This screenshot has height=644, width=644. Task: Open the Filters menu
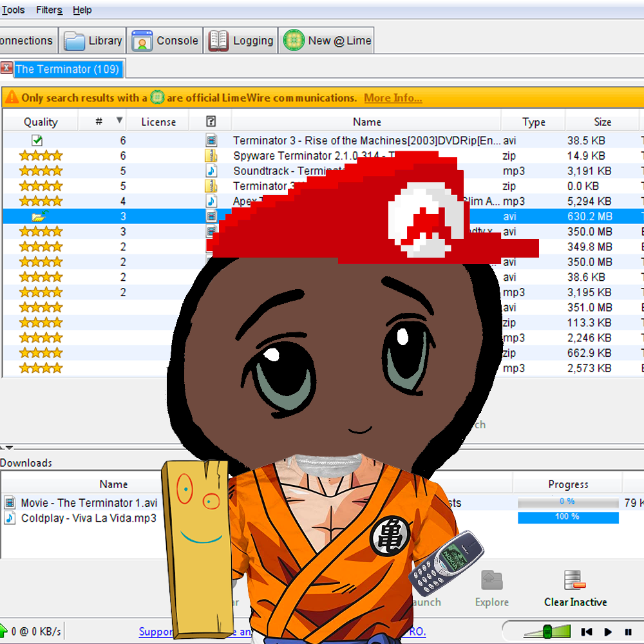click(50, 10)
